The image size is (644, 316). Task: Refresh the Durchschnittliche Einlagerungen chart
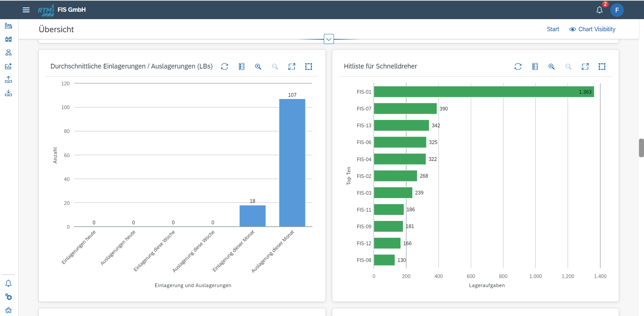click(225, 66)
